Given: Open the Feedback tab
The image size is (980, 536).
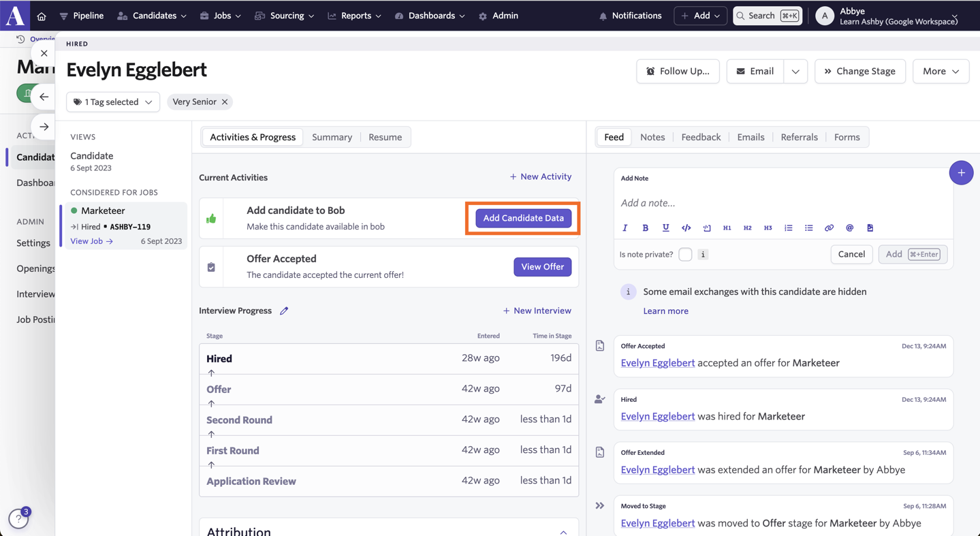Looking at the screenshot, I should pos(701,137).
